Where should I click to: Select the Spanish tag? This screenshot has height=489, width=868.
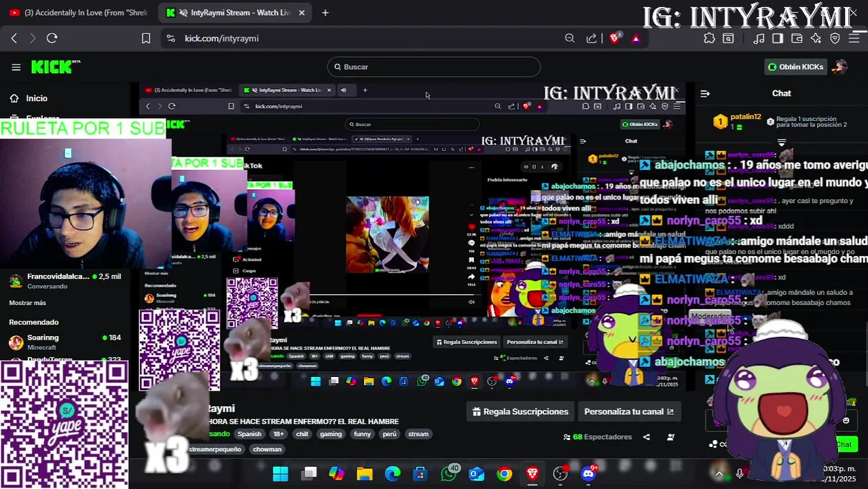point(249,434)
